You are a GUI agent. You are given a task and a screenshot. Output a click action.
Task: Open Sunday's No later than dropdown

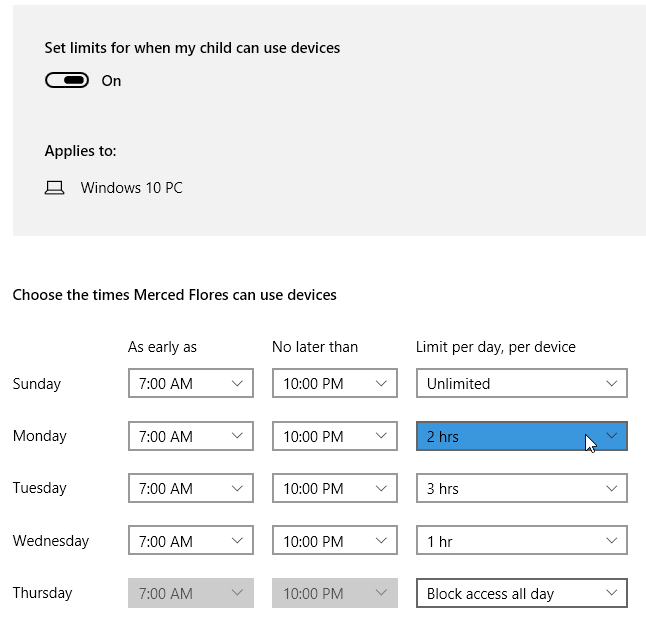pyautogui.click(x=334, y=383)
